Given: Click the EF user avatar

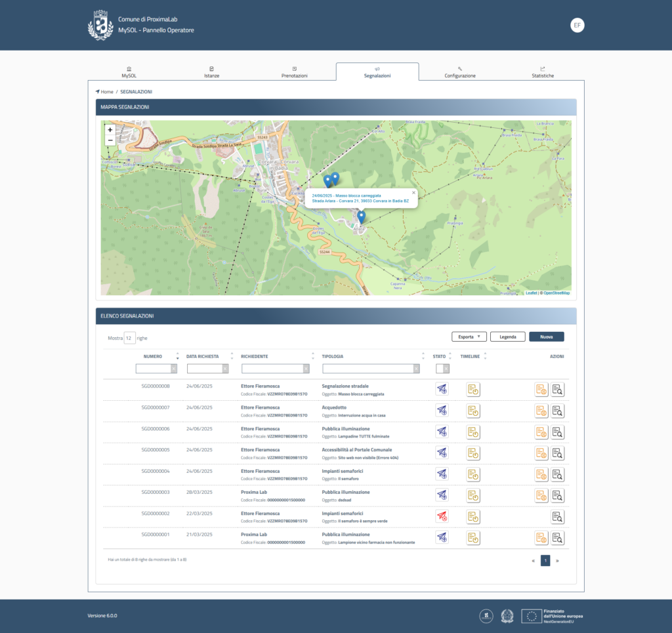Looking at the screenshot, I should tap(577, 25).
